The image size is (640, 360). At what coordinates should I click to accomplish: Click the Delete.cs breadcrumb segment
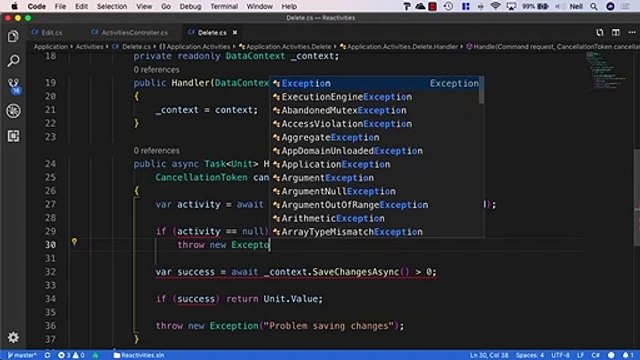(132, 47)
